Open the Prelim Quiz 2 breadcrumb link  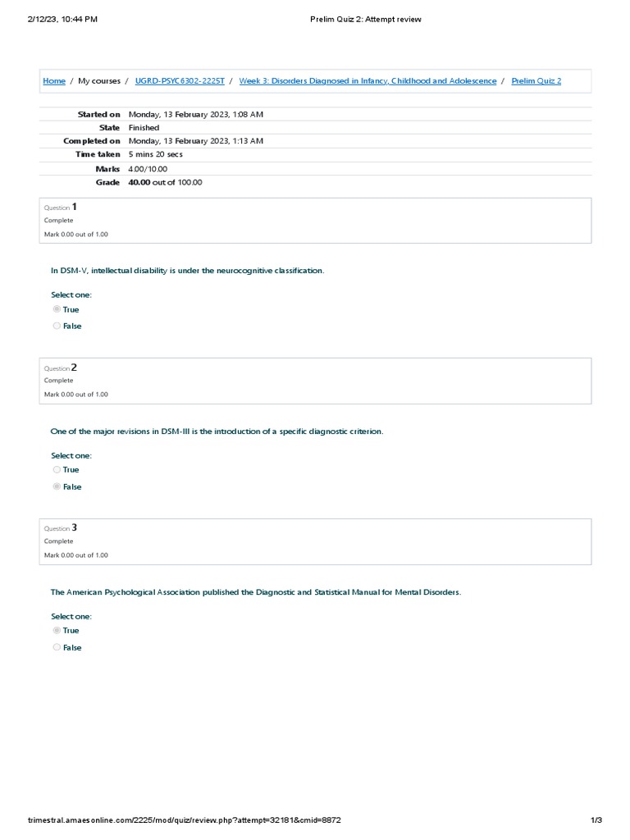pos(536,81)
